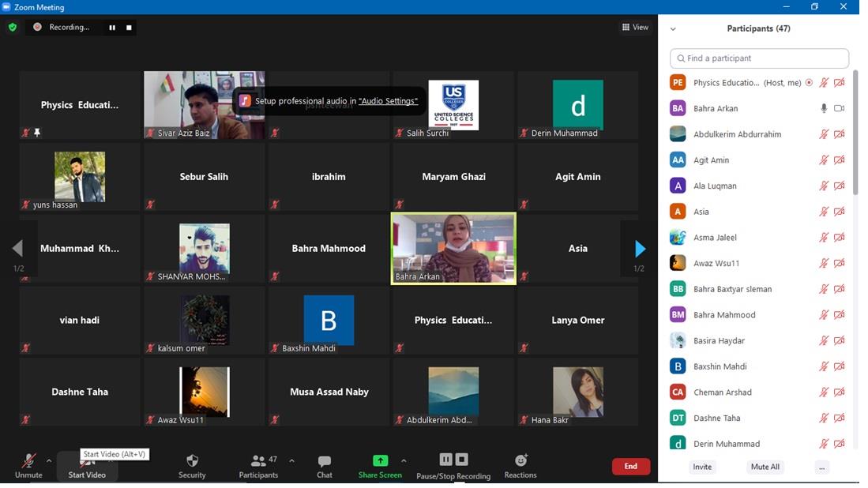Collapse the Participants panel chevron

[x=673, y=29]
